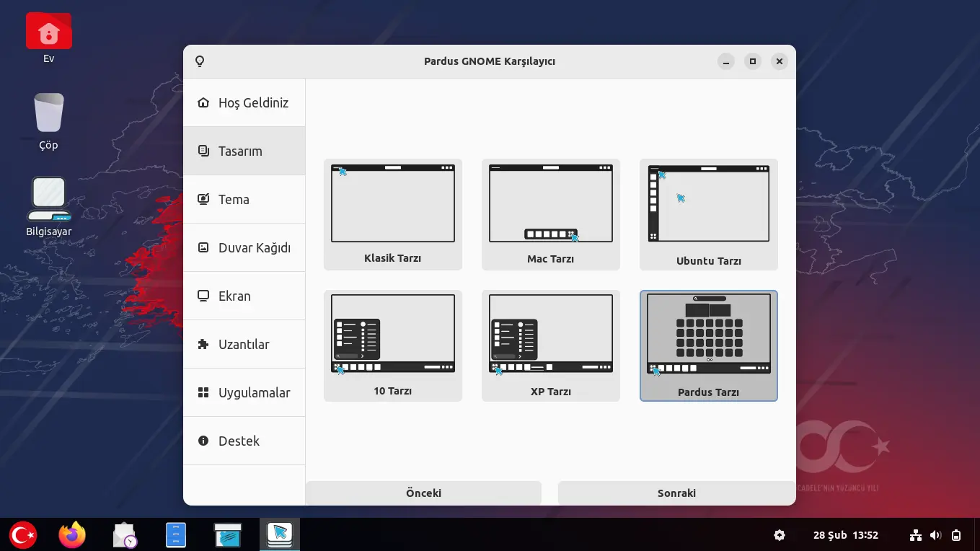Viewport: 980px width, 551px height.
Task: Click the grid icon beside Uygulamalar
Action: coord(203,392)
